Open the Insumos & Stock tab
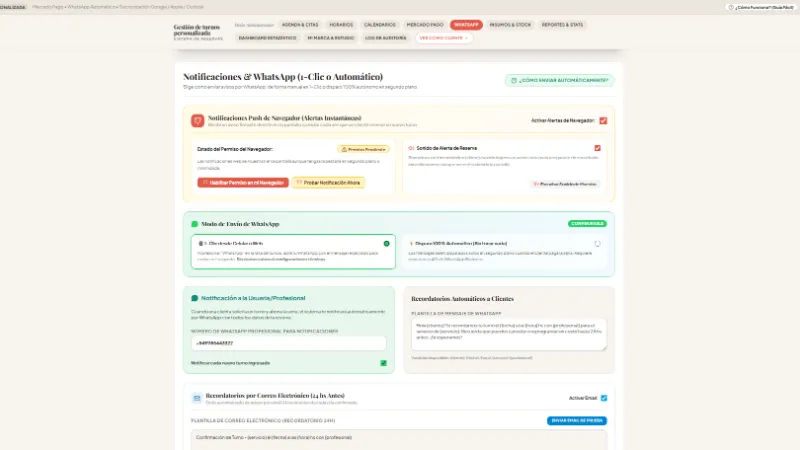This screenshot has width=800, height=450. click(x=510, y=24)
